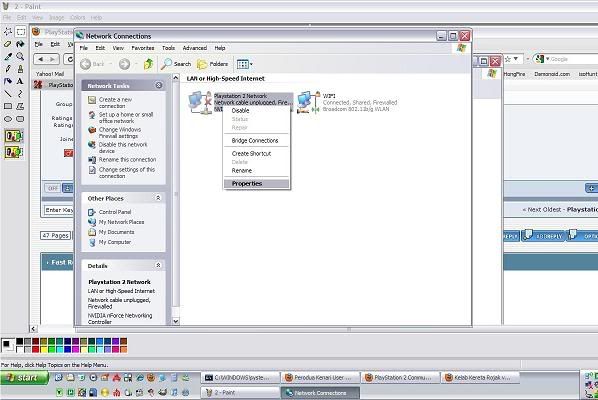Click 'Create a new connection' link
The width and height of the screenshot is (598, 400).
116,103
